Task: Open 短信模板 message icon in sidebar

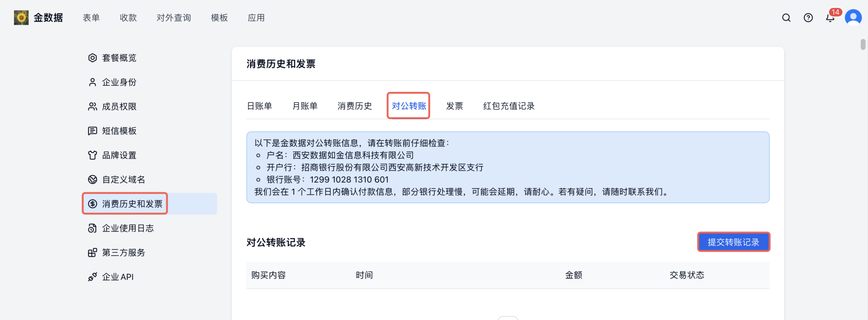Action: click(92, 131)
